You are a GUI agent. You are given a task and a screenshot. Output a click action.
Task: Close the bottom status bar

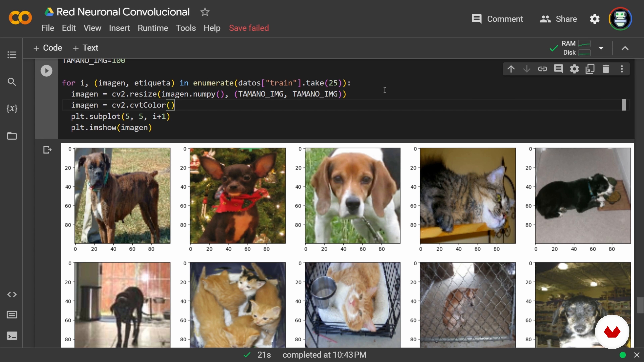[637, 355]
